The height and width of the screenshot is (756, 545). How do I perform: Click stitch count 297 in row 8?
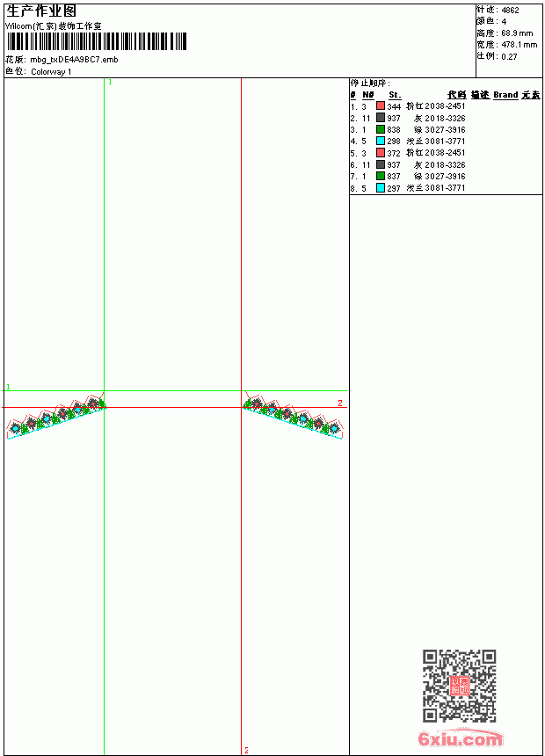(394, 188)
